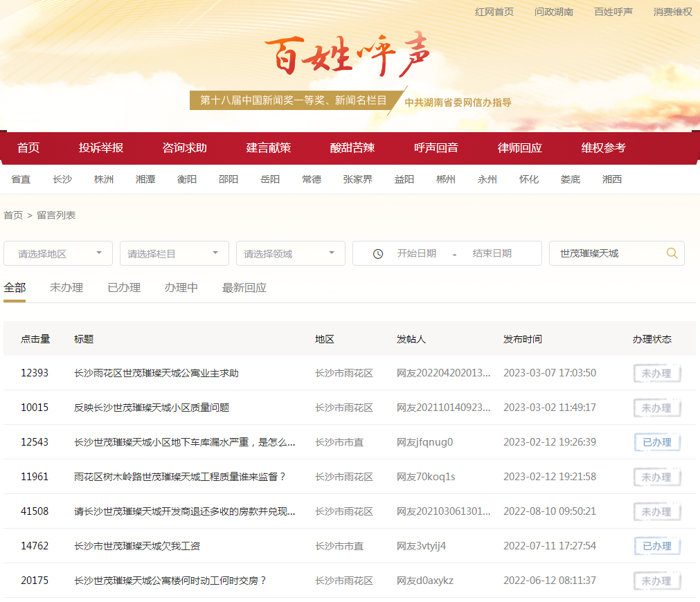Open post 长沙市世茂璀璨天城欠我工资
The width and height of the screenshot is (700, 602).
pos(137,546)
